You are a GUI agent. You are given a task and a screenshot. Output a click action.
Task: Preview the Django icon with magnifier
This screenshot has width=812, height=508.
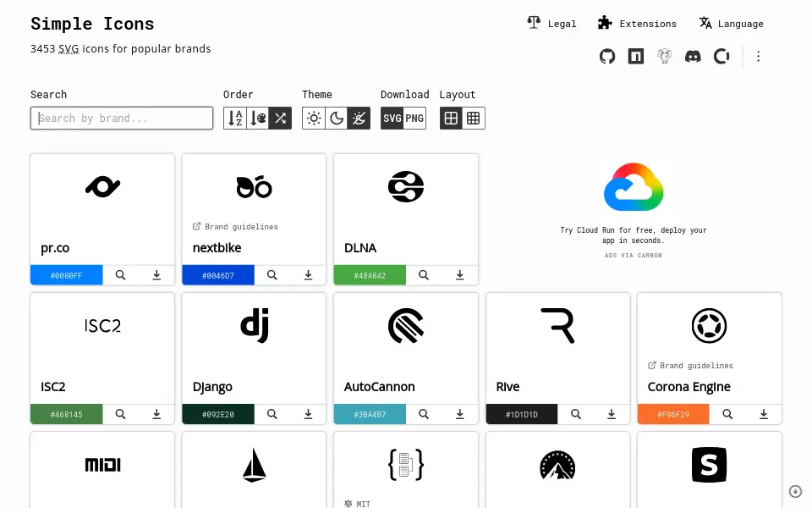[x=272, y=414]
